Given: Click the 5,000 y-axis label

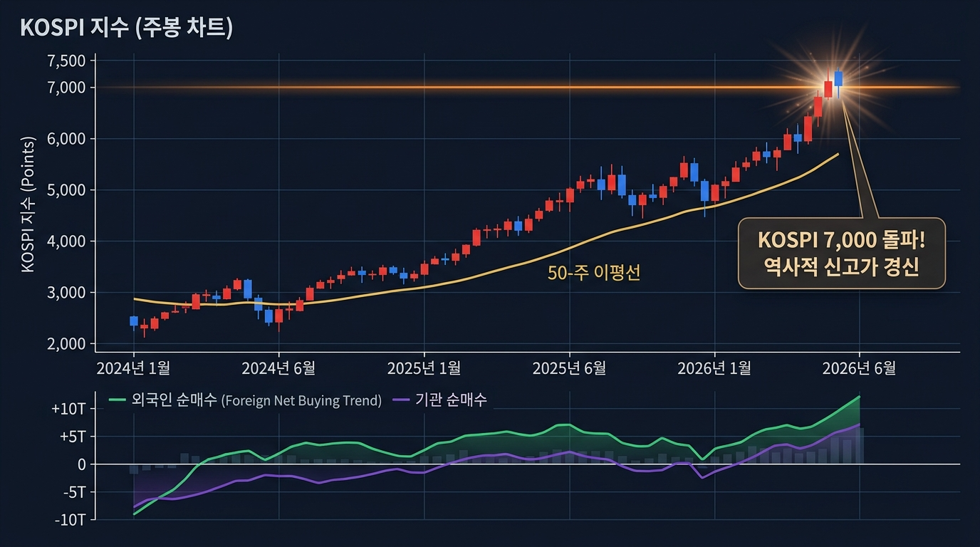Looking at the screenshot, I should pos(66,190).
